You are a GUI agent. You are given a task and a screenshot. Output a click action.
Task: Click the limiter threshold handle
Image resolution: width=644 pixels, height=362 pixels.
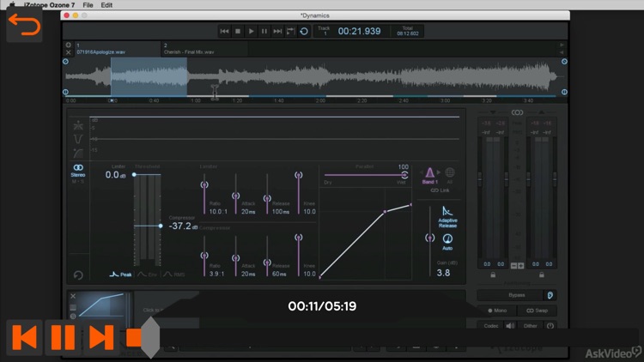coord(134,175)
